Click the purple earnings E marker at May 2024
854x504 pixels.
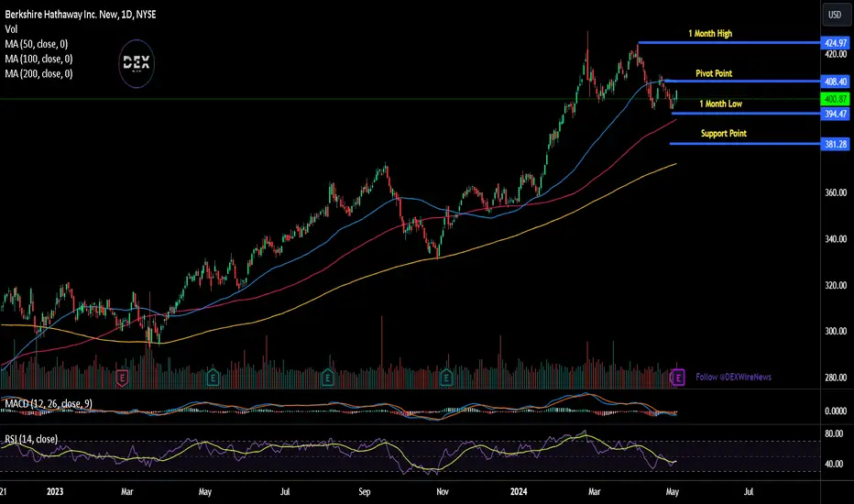[678, 377]
